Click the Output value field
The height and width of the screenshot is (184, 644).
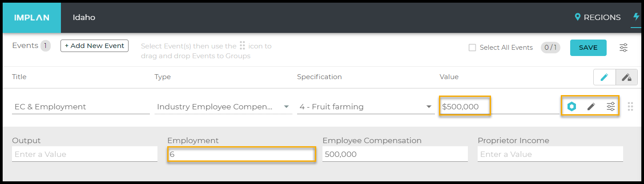(85, 154)
